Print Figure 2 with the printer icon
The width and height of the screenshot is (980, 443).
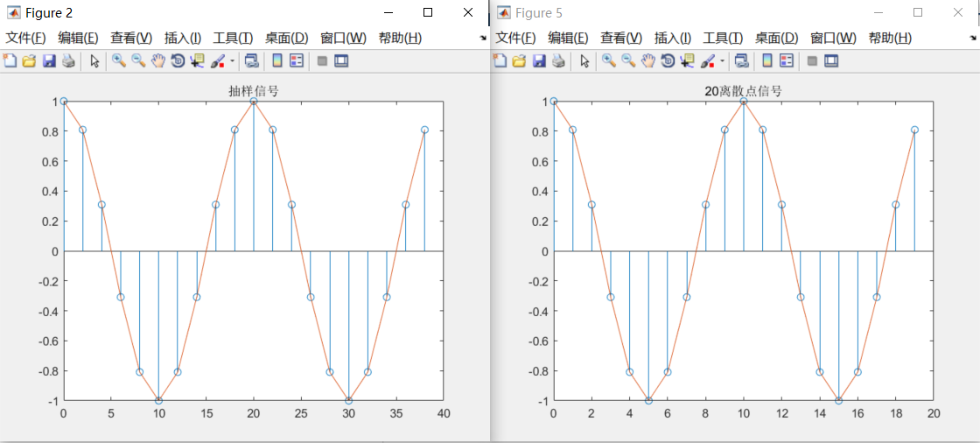[x=69, y=60]
